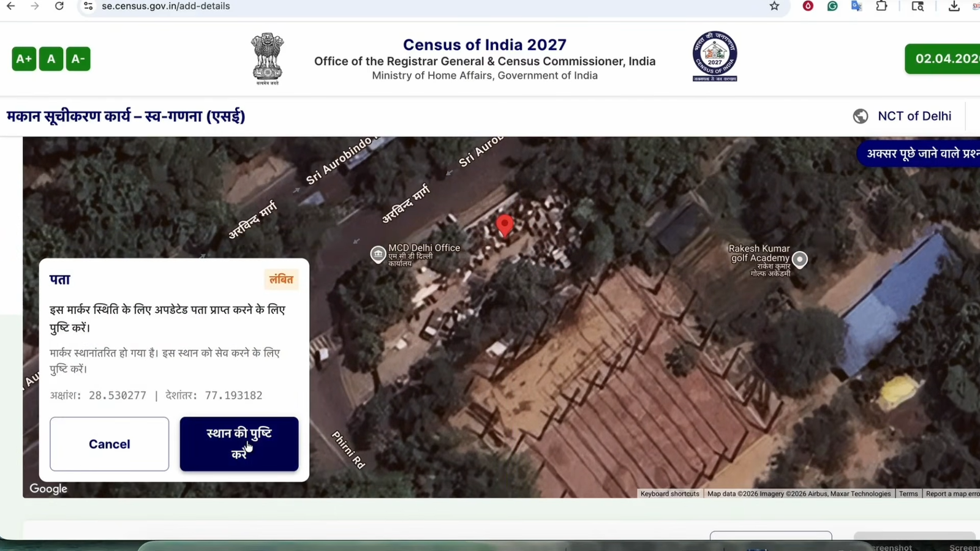The height and width of the screenshot is (551, 980).
Task: Click Cancel in the address confirmation dialog
Action: pos(109,444)
